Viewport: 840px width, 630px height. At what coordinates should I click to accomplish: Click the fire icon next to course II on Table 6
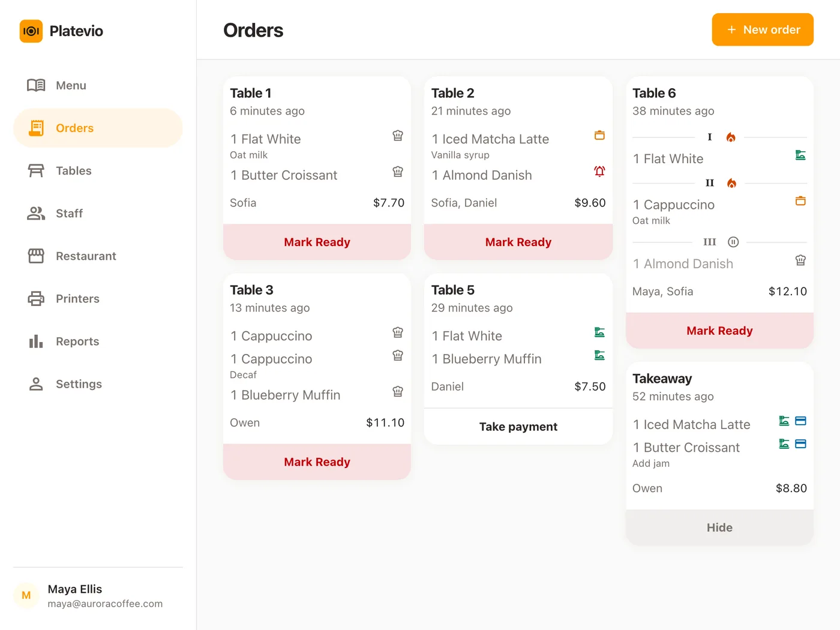[x=731, y=183]
